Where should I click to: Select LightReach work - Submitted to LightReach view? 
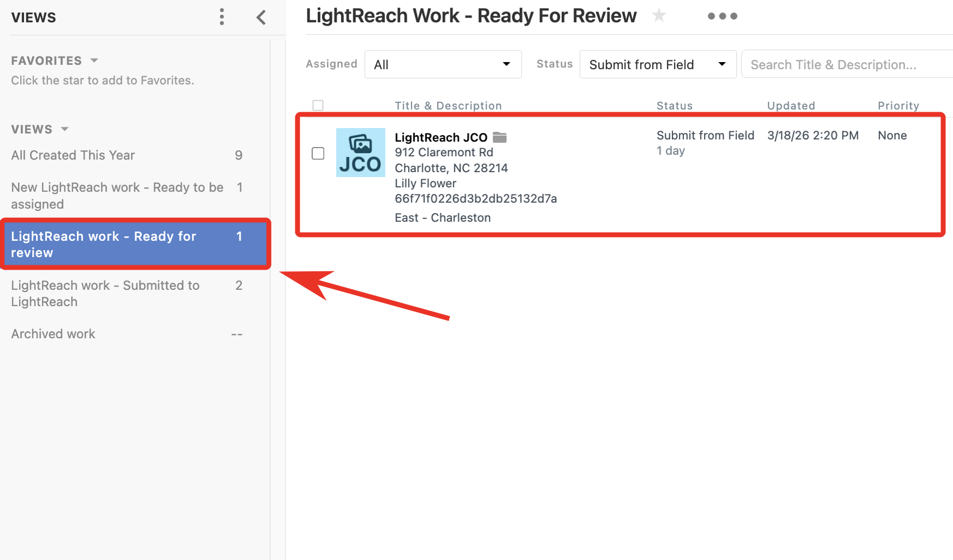(105, 293)
